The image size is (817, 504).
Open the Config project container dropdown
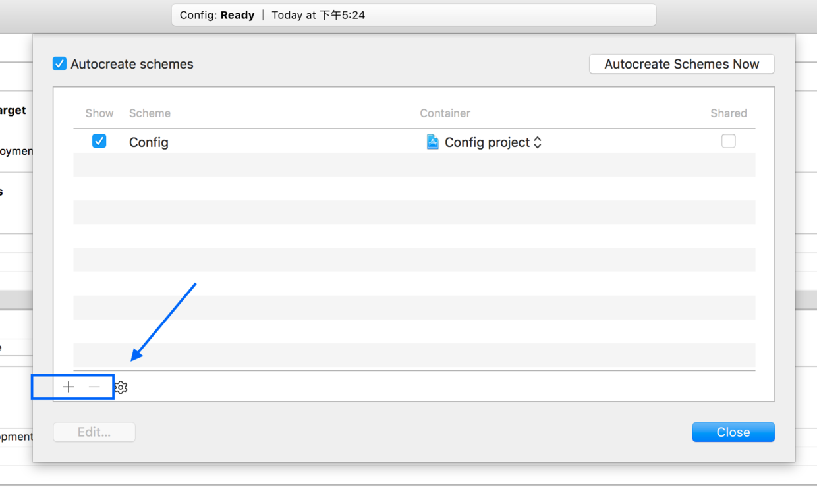point(484,142)
